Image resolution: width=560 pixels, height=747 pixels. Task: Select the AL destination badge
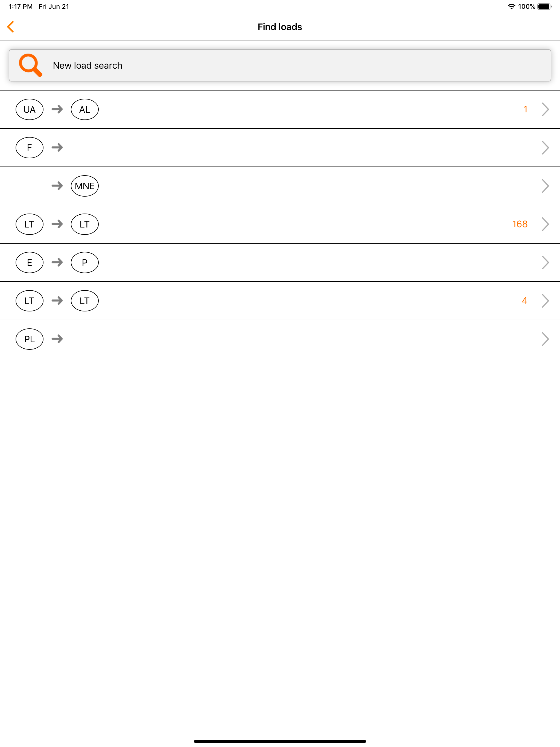(84, 109)
